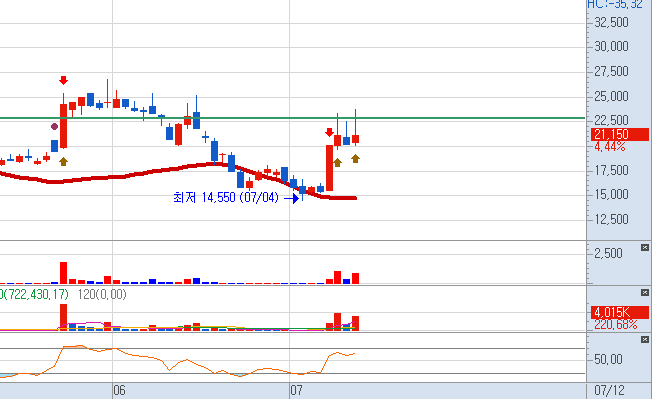Click the blue arrow pointing to the lowest price
The height and width of the screenshot is (399, 652).
292,198
